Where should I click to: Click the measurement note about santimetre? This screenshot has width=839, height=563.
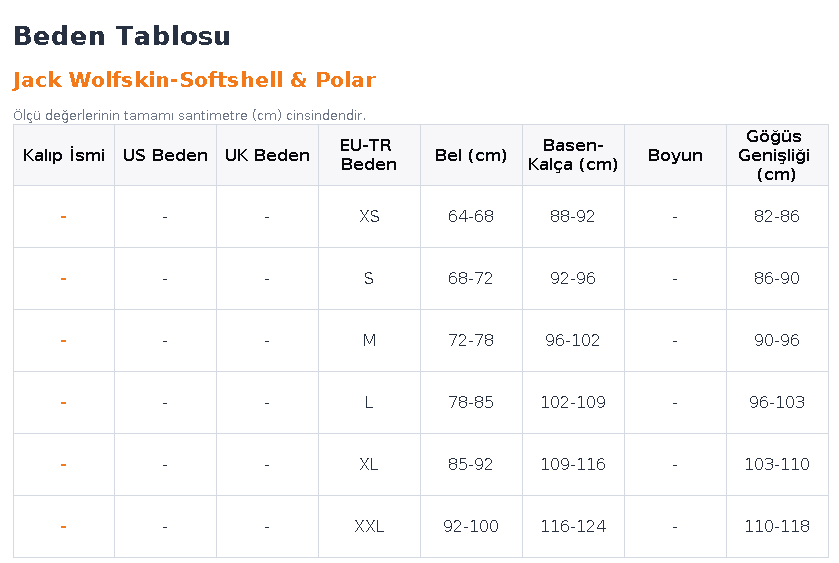[189, 116]
